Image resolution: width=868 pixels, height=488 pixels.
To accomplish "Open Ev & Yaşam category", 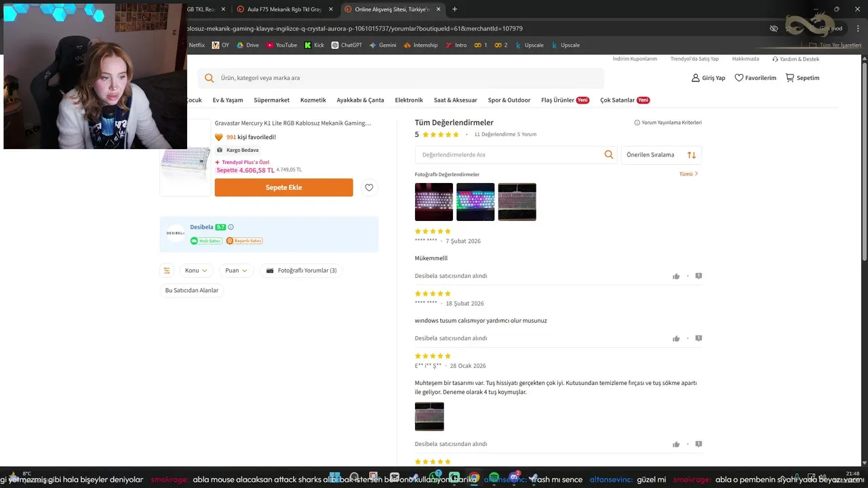I will pos(228,100).
